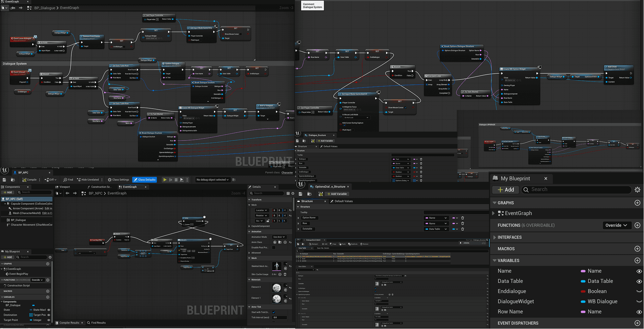Enable Disable Post Process checkbox in Details
Image resolution: width=644 pixels, height=329 pixels.
click(x=274, y=247)
